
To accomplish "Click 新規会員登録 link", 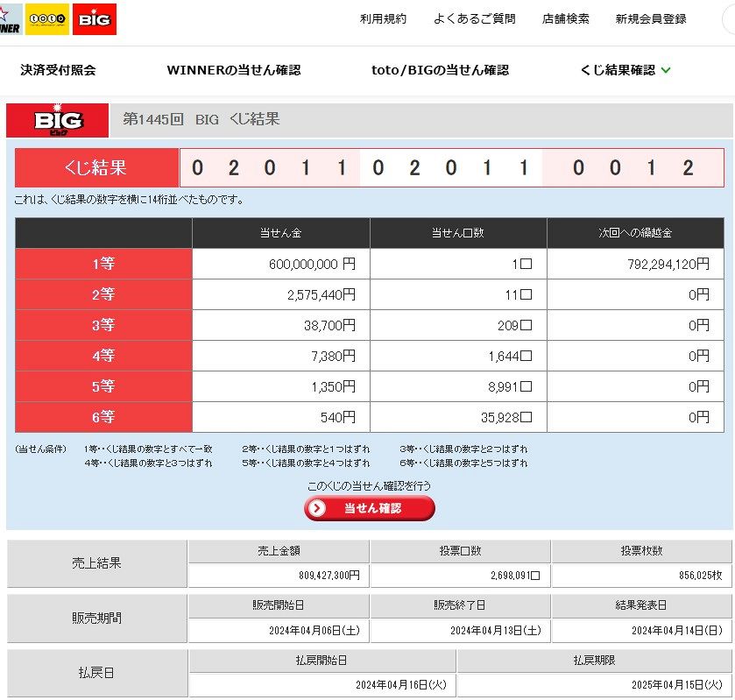I will [x=651, y=18].
